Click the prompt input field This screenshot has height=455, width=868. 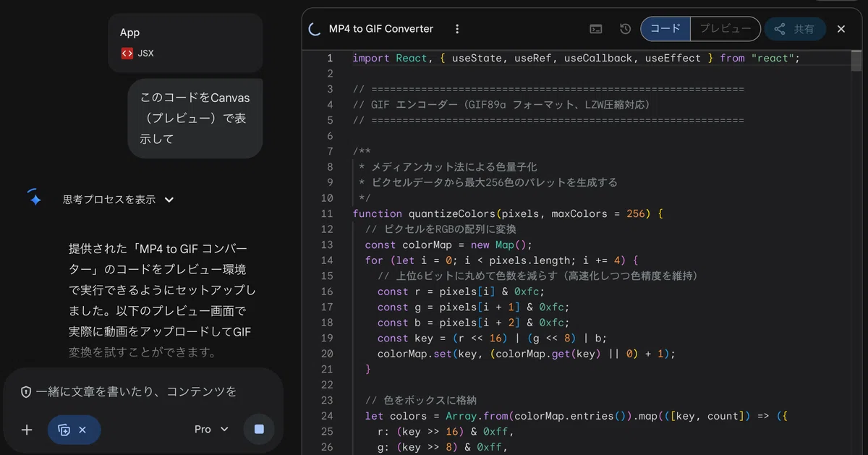point(136,391)
